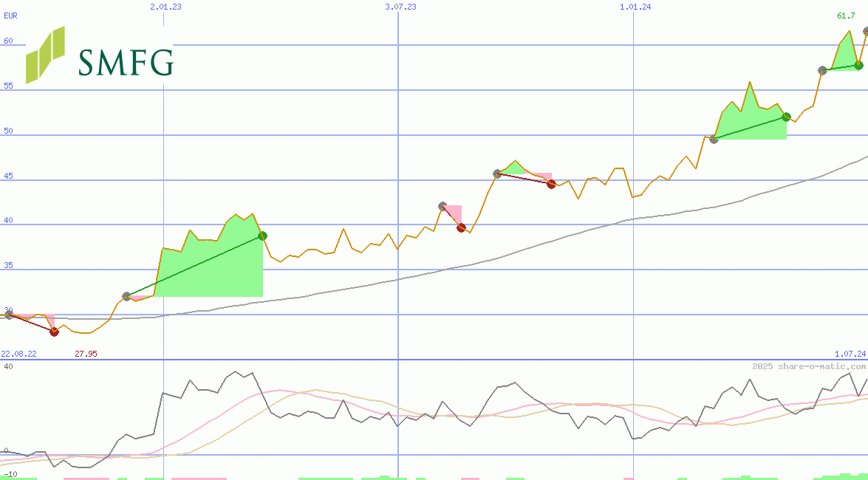The height and width of the screenshot is (480, 868).
Task: Click the 1.07.24 end date label
Action: (x=850, y=353)
